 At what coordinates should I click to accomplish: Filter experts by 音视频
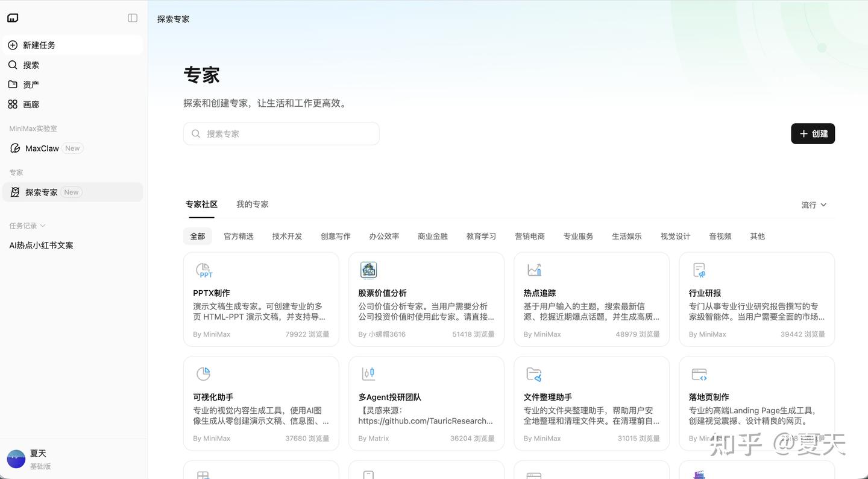click(x=720, y=236)
